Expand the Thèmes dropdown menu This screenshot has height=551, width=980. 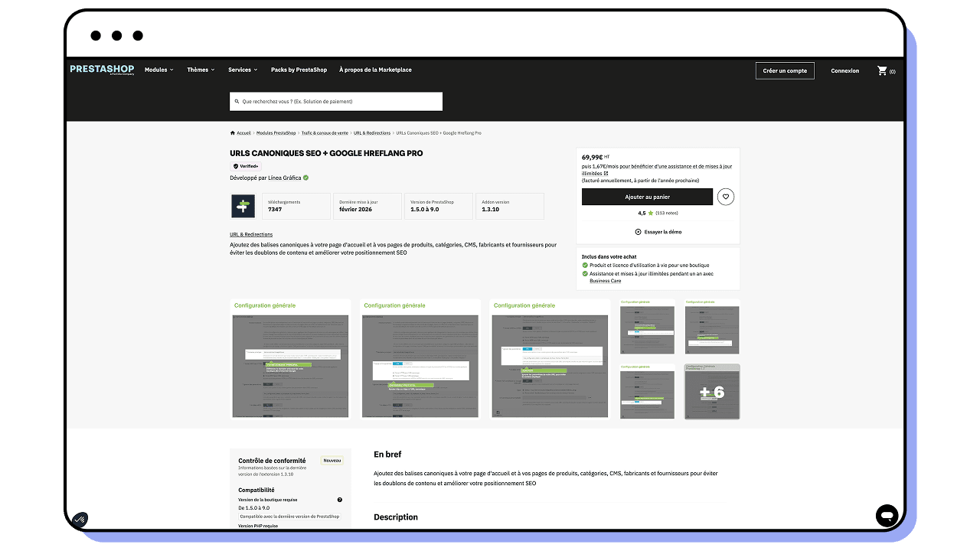pos(201,70)
